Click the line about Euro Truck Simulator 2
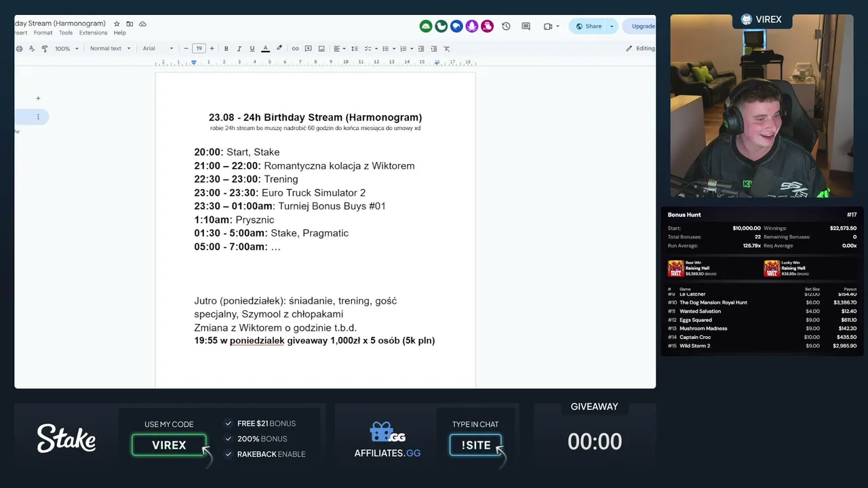The height and width of the screenshot is (488, 868). coord(279,192)
